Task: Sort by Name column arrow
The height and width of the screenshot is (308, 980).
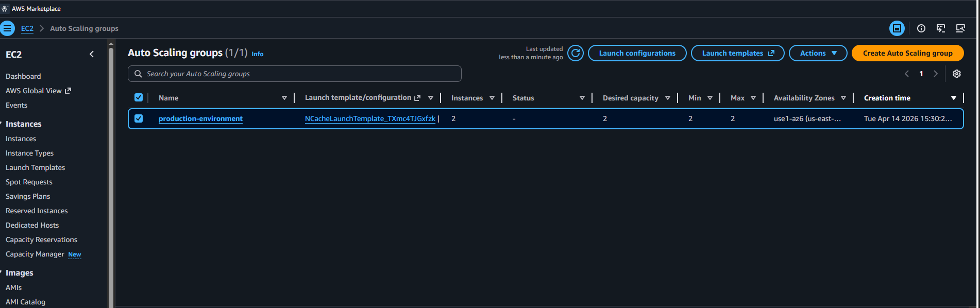Action: tap(284, 98)
